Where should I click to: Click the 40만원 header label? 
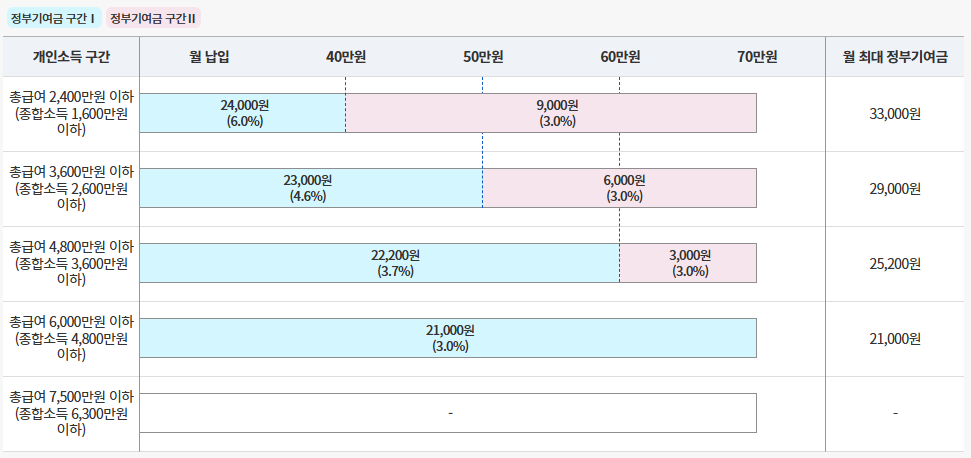point(346,57)
